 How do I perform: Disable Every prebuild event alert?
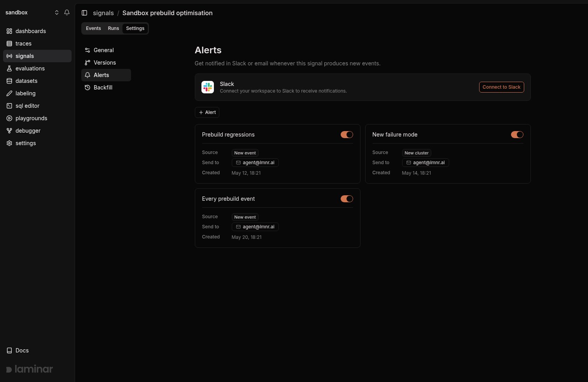(347, 199)
